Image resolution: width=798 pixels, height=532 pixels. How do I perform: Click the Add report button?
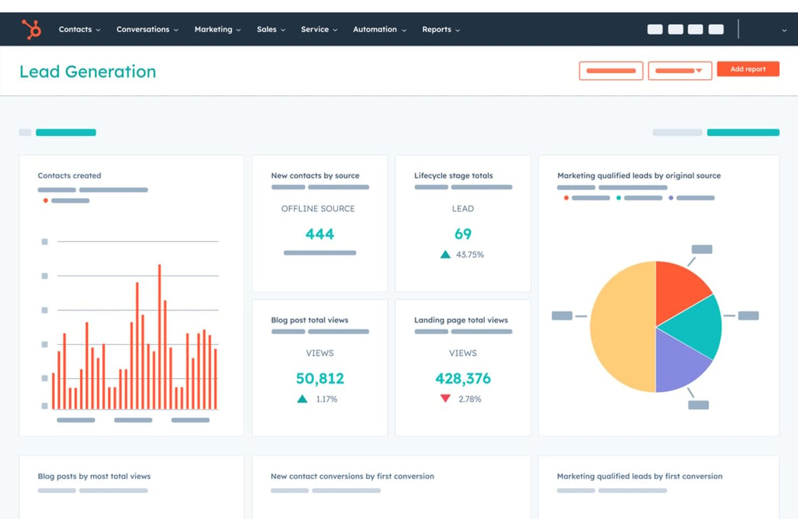(748, 69)
